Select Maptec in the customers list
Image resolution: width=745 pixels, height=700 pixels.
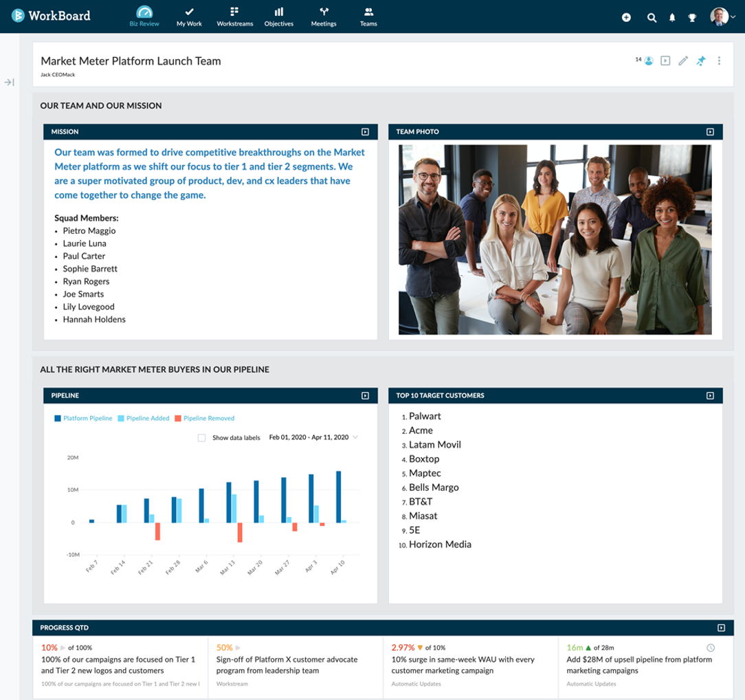coord(425,473)
